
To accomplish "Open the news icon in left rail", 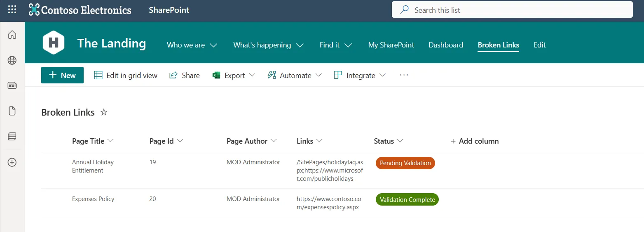I will 12,85.
